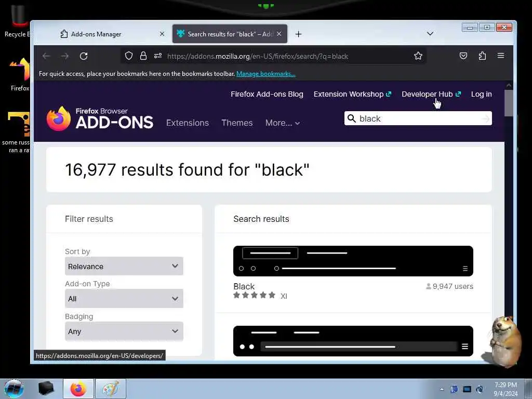Open the Developer Hub link
This screenshot has width=532, height=399.
pos(431,95)
